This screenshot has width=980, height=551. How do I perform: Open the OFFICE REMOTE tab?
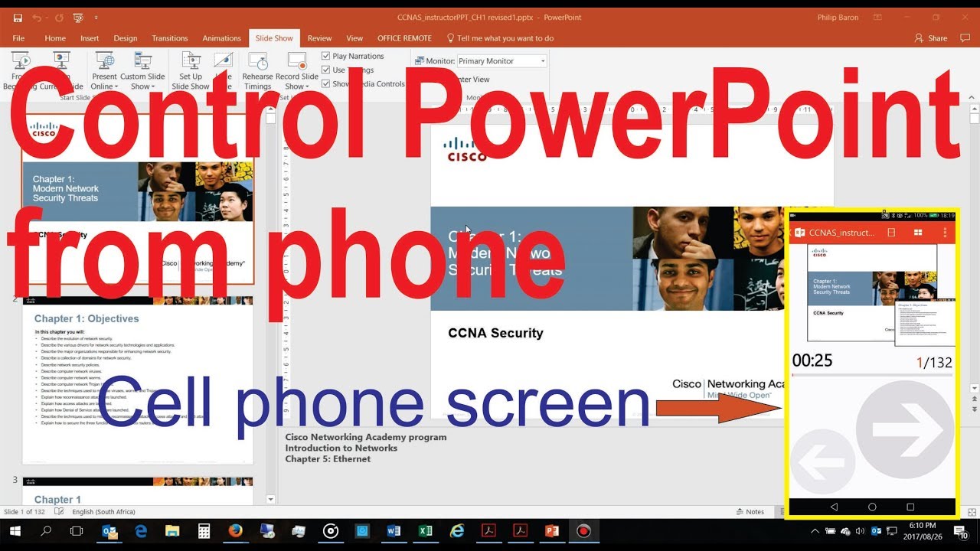[x=404, y=38]
